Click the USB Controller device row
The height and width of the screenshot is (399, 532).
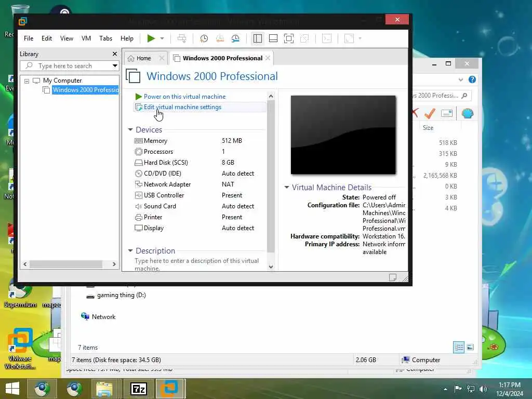(x=198, y=195)
